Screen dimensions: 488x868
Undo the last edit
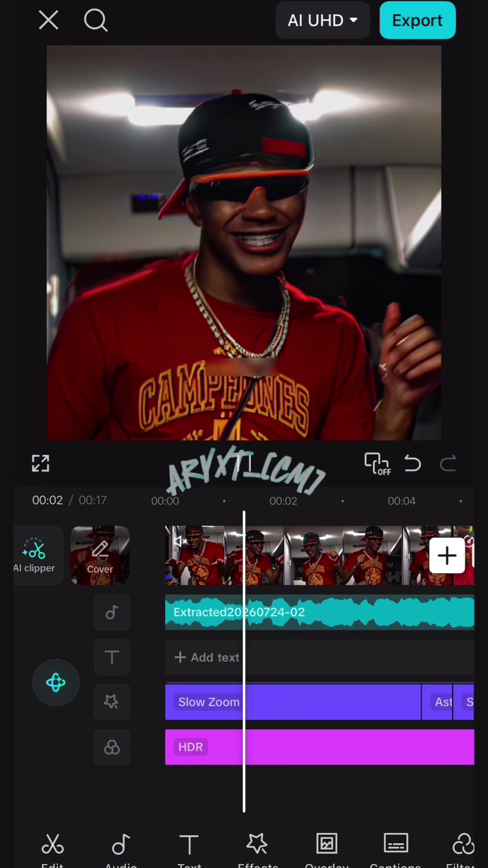click(413, 464)
